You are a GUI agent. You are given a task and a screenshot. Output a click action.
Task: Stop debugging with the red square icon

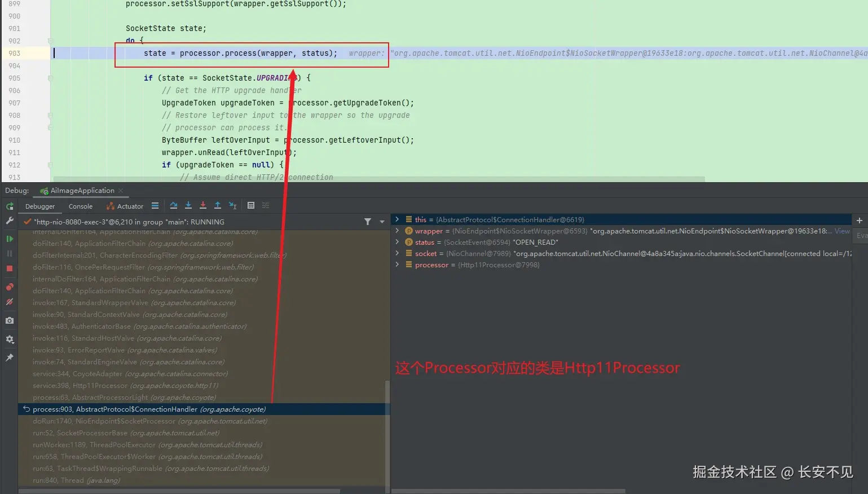[10, 268]
